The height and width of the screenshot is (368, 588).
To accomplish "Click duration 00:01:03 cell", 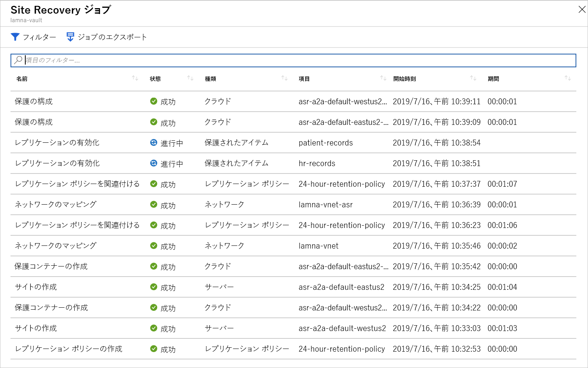I will [x=502, y=328].
